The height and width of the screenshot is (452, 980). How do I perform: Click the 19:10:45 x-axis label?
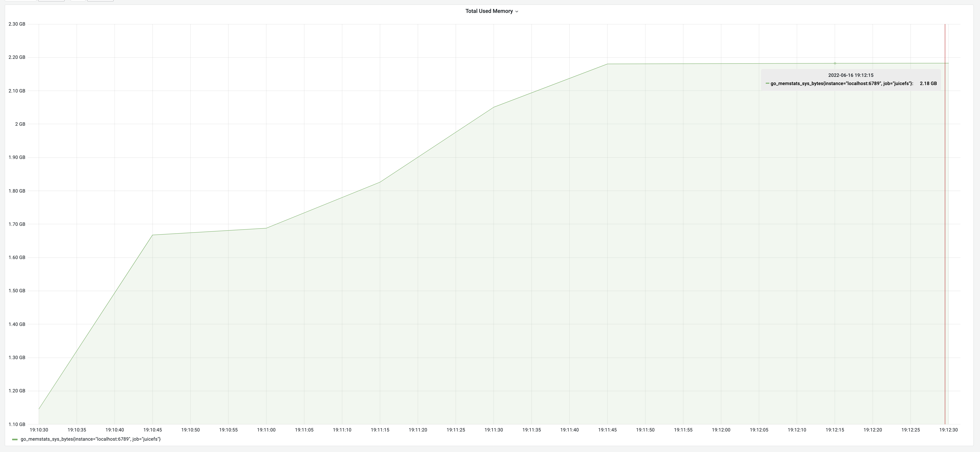pyautogui.click(x=153, y=430)
